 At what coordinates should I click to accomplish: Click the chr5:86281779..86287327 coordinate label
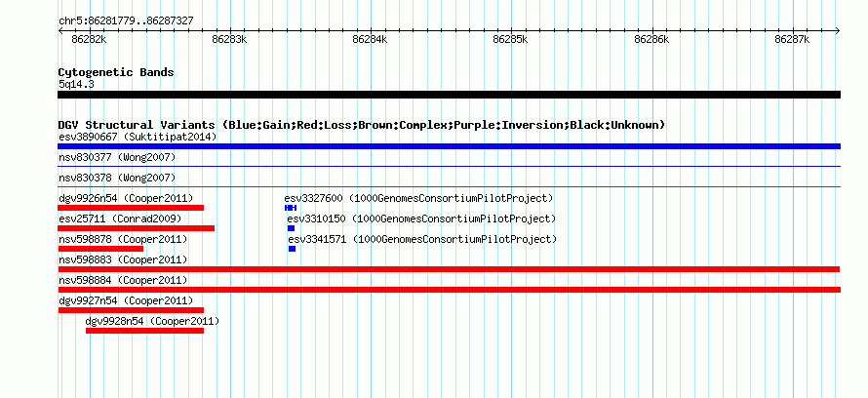tap(126, 21)
